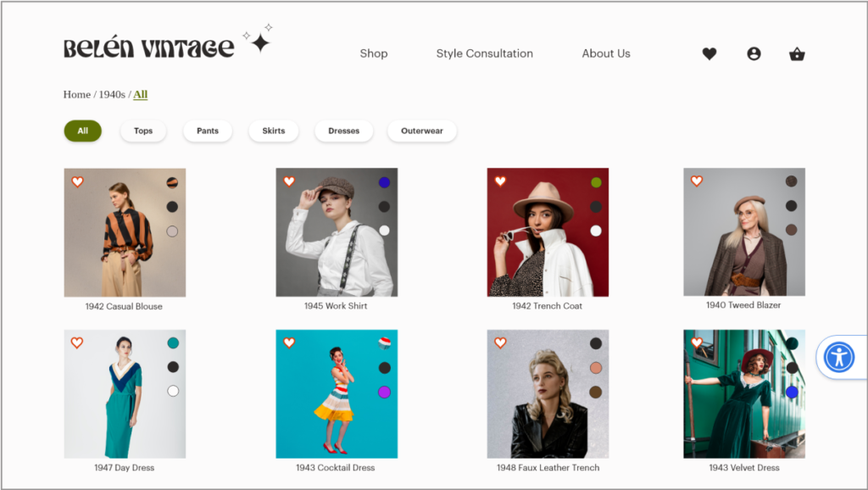Favorite the 1942 Casual Blouse with heart
Viewport: 868px width, 490px height.
coord(77,181)
